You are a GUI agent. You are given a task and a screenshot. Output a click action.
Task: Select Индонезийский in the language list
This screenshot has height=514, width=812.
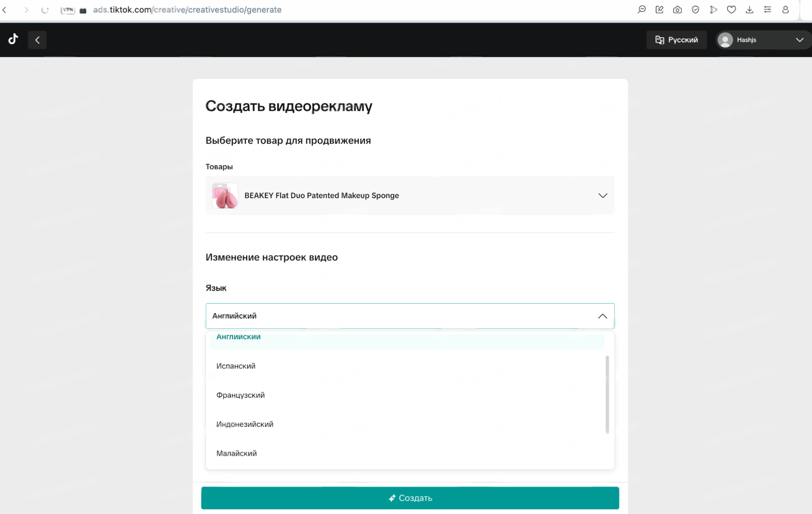point(407,424)
